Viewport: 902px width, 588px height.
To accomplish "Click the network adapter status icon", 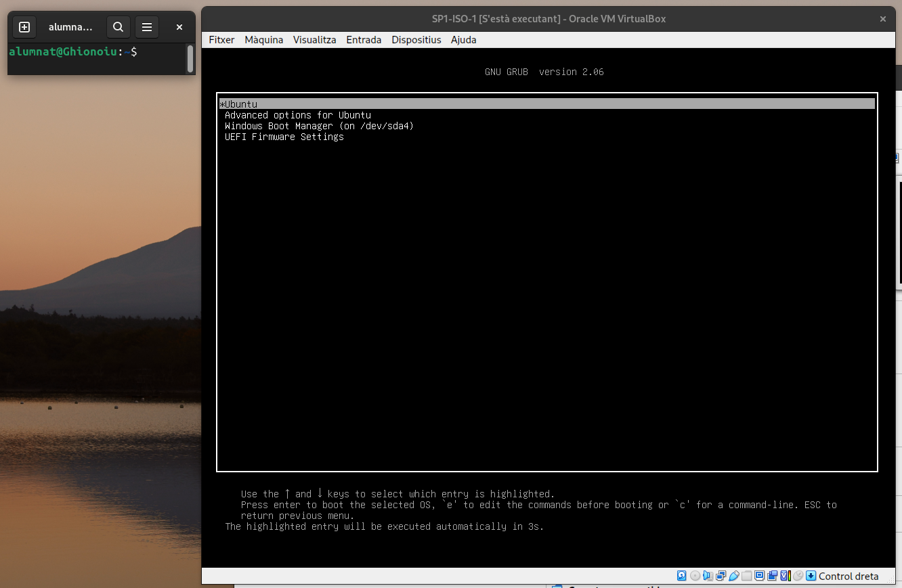I will [721, 576].
